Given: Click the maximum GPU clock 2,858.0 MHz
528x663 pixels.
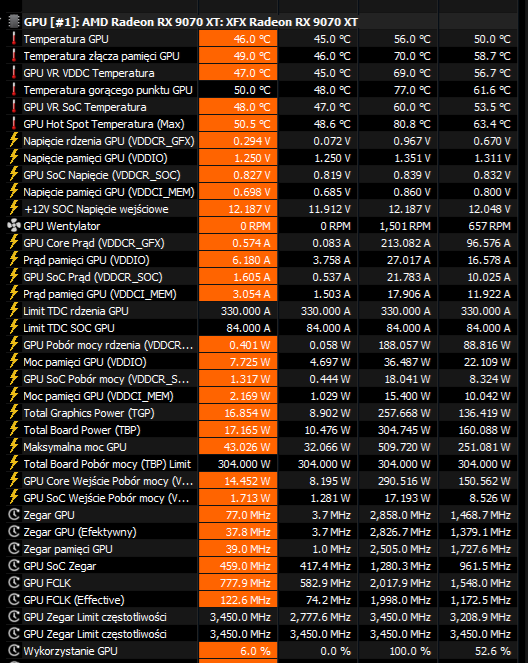Looking at the screenshot, I should tap(400, 515).
